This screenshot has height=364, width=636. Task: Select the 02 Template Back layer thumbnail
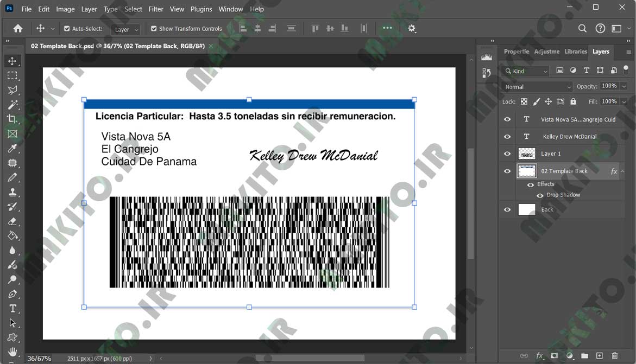(x=526, y=171)
